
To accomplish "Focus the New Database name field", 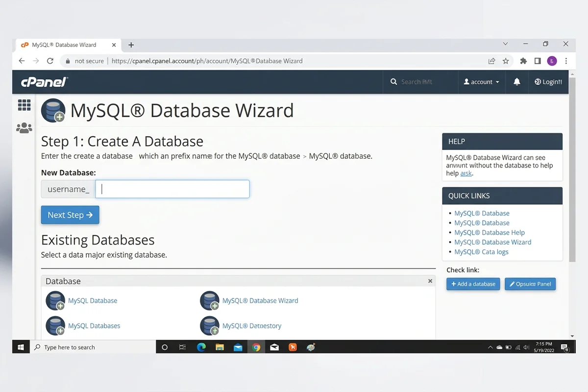I will (172, 189).
